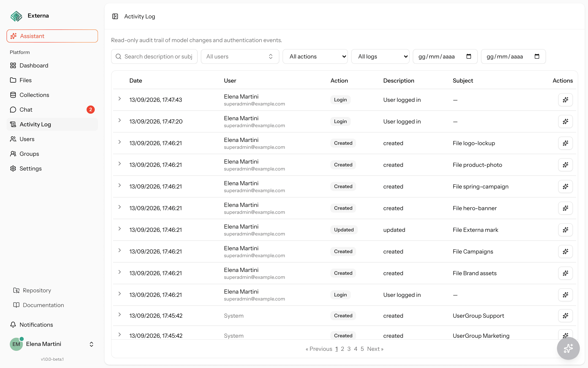Go to page 4 of the log
588x368 pixels.
coord(356,349)
